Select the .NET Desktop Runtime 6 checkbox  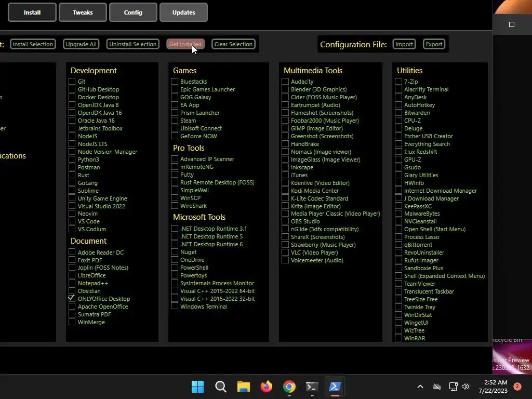pos(175,244)
